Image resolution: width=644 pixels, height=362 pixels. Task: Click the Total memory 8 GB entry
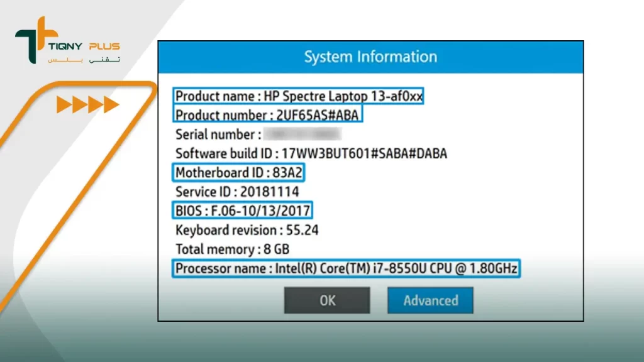[x=232, y=250]
